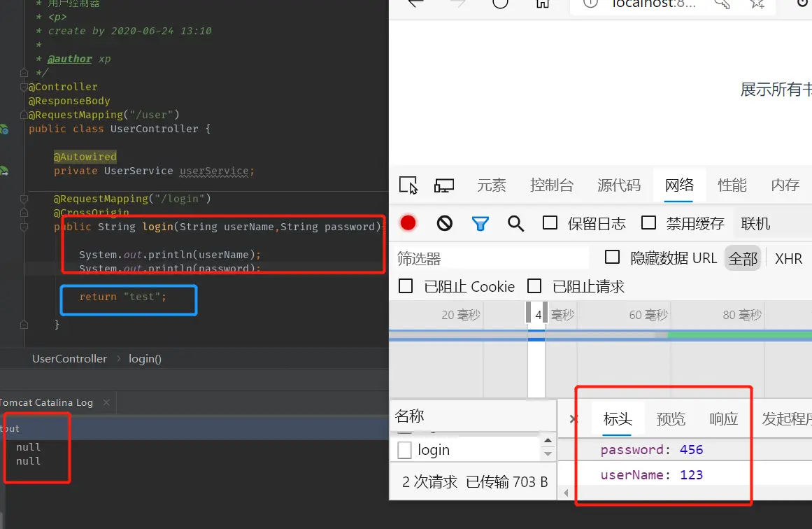Toggle the blue filter funnel icon
The height and width of the screenshot is (529, 812).
[x=480, y=223]
